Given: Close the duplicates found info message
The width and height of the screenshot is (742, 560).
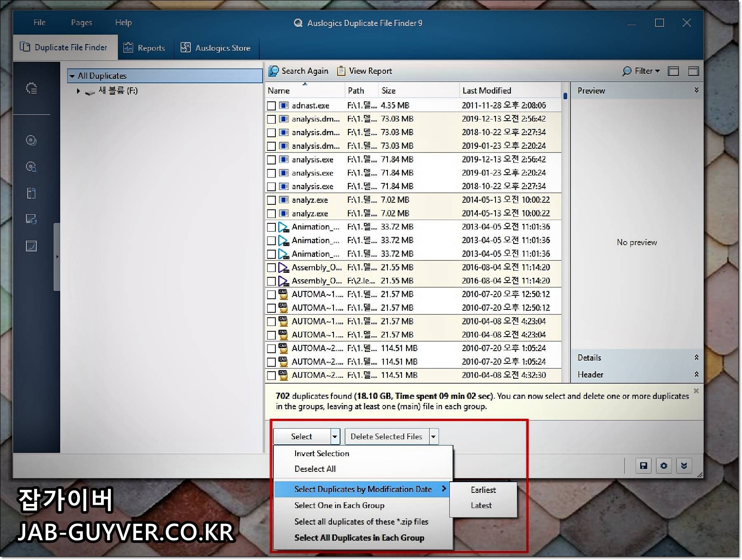Looking at the screenshot, I should click(696, 391).
